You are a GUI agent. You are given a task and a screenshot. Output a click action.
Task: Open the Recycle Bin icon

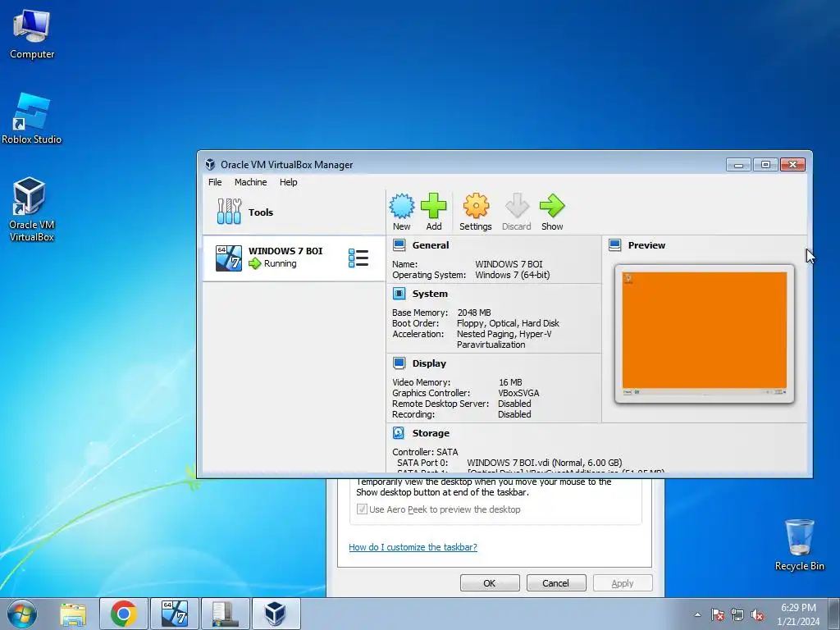[x=799, y=545]
